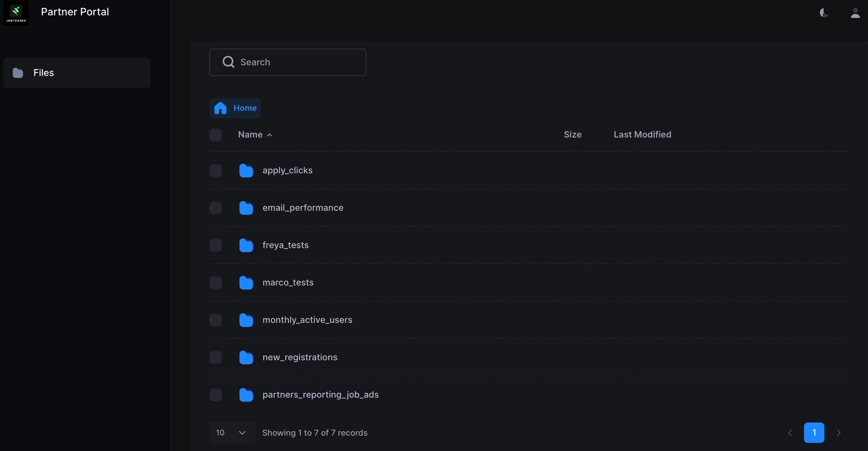Click the search magnifier icon
This screenshot has width=868, height=451.
pyautogui.click(x=228, y=62)
